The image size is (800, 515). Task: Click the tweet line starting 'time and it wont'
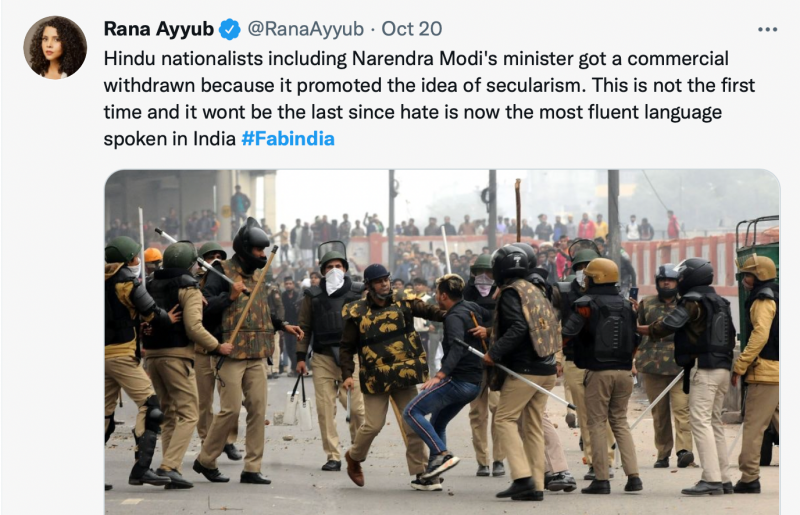413,112
